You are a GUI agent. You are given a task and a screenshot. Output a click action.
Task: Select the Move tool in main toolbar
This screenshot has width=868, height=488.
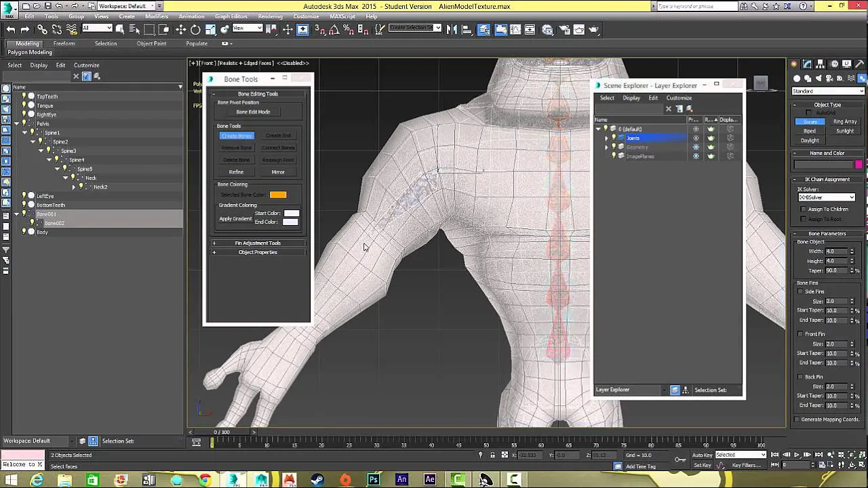point(180,29)
